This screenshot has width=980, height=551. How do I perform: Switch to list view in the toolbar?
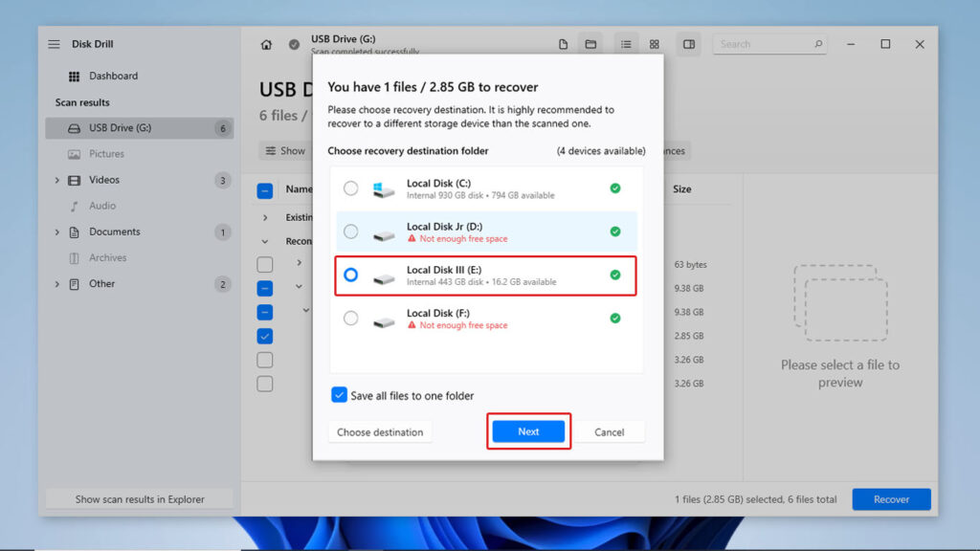coord(626,44)
